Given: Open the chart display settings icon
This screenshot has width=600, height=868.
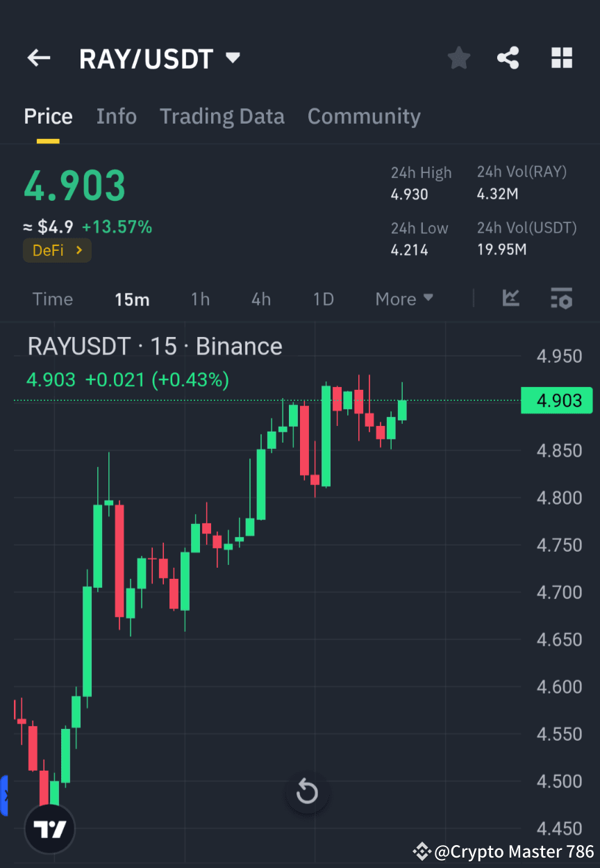Looking at the screenshot, I should pyautogui.click(x=561, y=299).
